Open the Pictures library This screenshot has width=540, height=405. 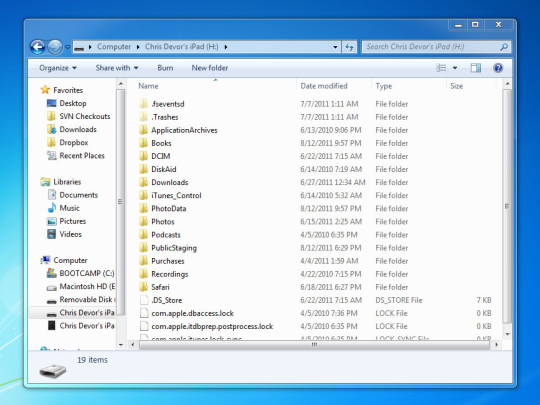coord(73,221)
